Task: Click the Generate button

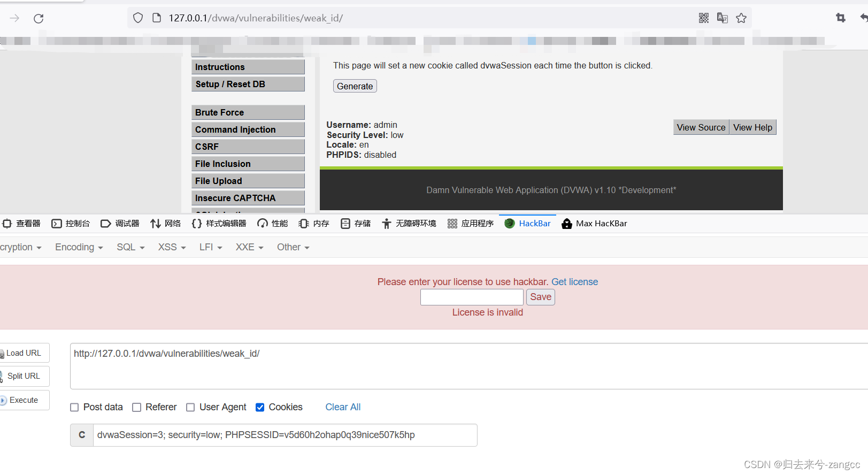Action: coord(355,86)
